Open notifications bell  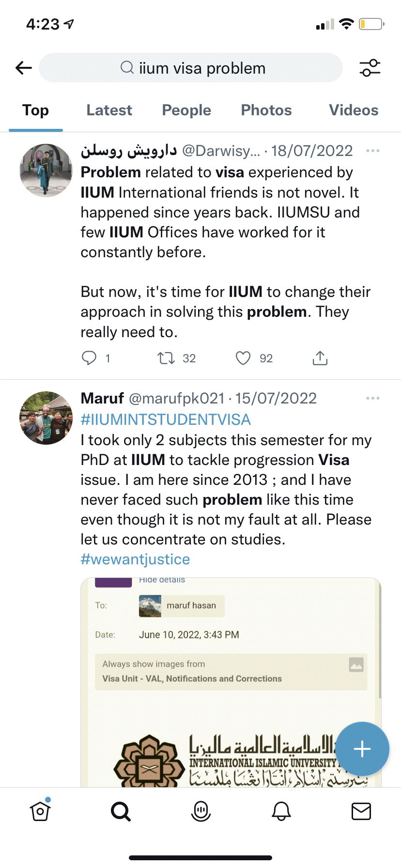(281, 811)
